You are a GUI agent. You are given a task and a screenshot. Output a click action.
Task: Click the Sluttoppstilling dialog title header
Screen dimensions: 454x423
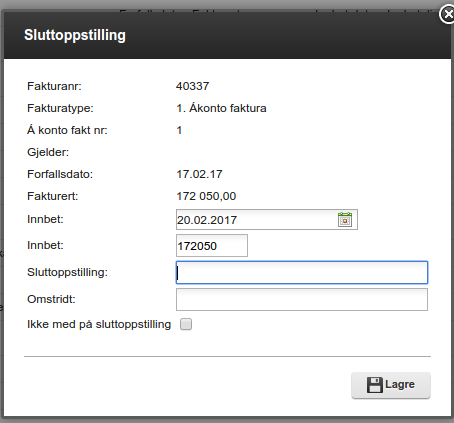coord(75,35)
